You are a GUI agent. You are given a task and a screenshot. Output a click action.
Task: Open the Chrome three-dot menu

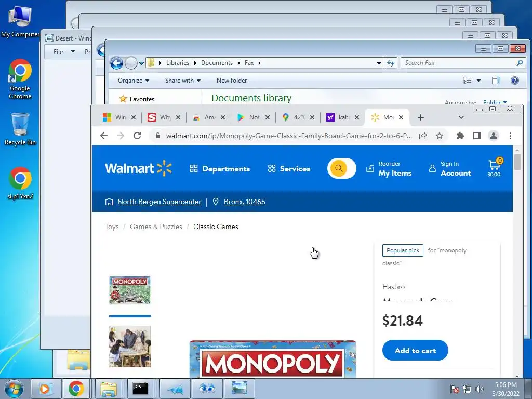click(x=510, y=136)
